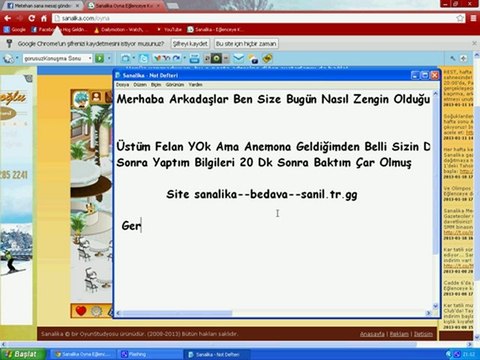Open the Google bookmark
Screen dimensions: 480x360
point(15,30)
